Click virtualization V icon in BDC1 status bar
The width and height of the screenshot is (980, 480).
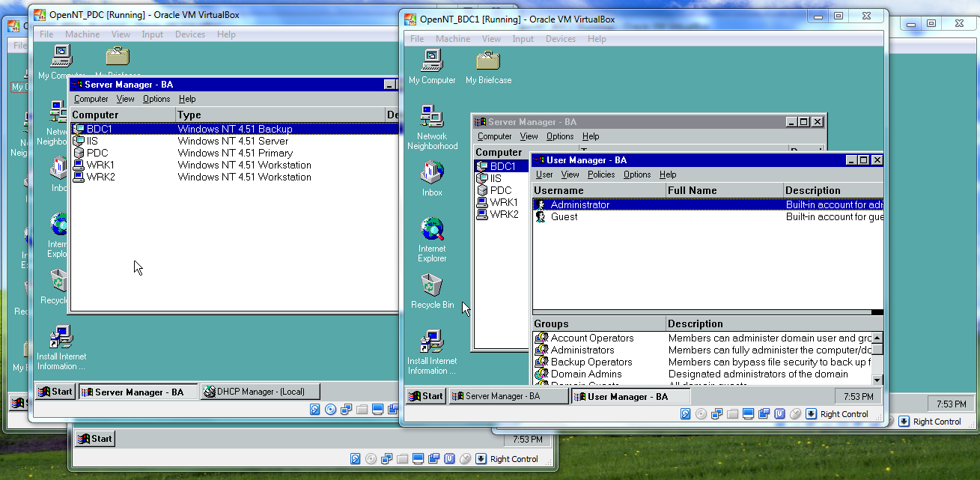coord(779,414)
